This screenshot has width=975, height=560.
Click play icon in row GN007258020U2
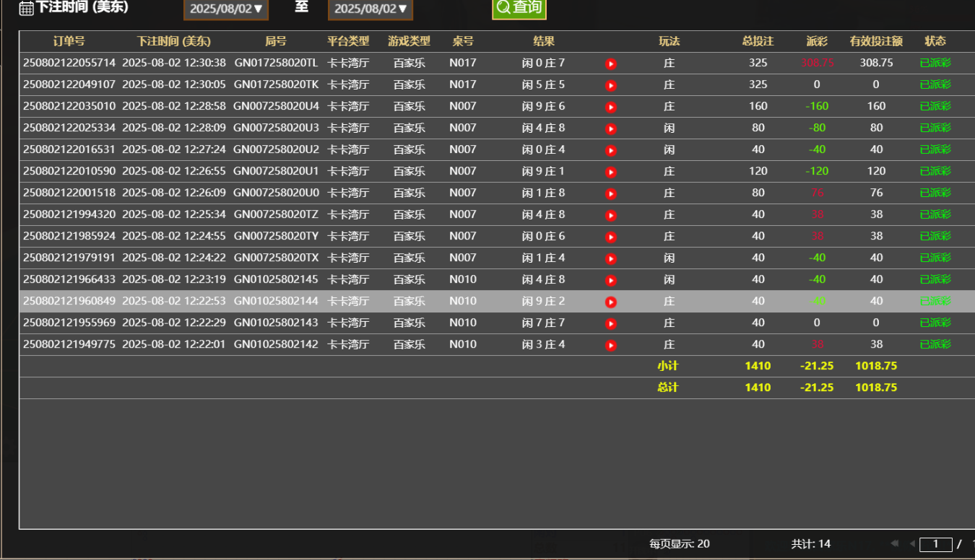click(610, 150)
